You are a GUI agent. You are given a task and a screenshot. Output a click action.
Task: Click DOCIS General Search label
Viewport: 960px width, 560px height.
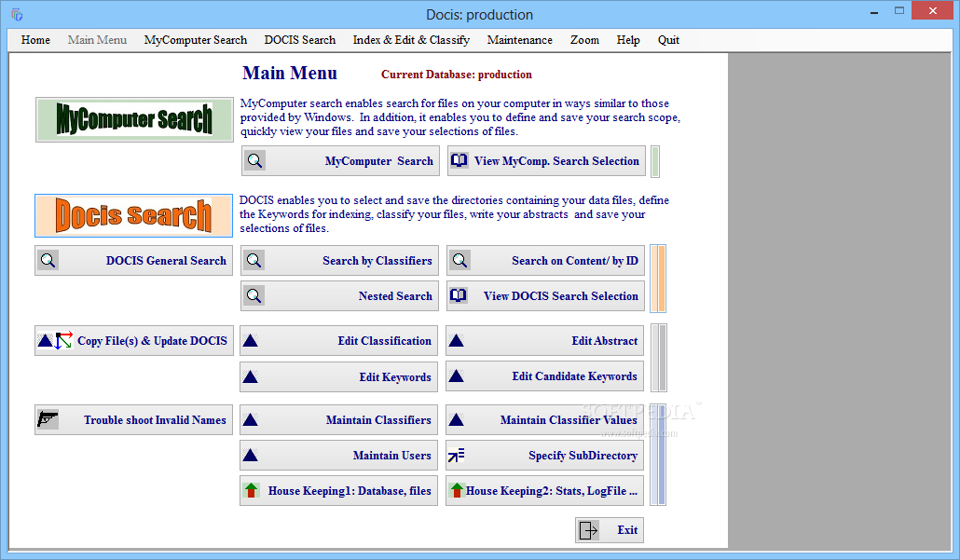166,261
